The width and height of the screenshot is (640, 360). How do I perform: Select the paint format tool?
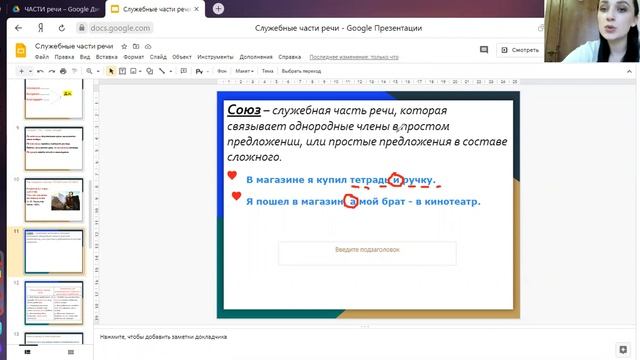point(74,71)
